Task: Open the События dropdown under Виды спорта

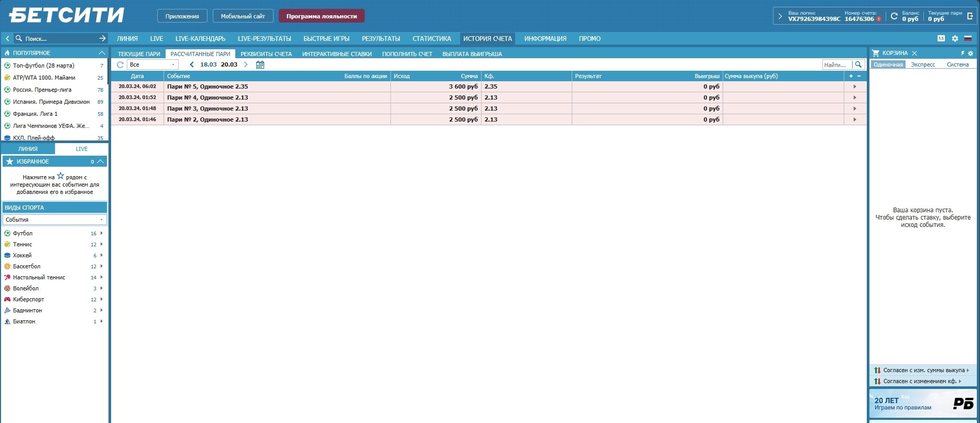Action: pos(55,220)
